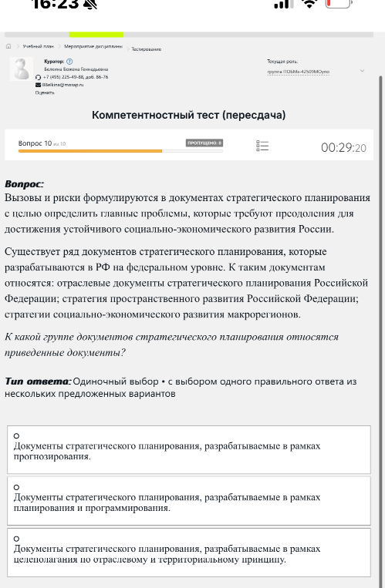Click the curator name Белкина Божена Геннадьевна
This screenshot has height=588, width=385.
tap(76, 69)
